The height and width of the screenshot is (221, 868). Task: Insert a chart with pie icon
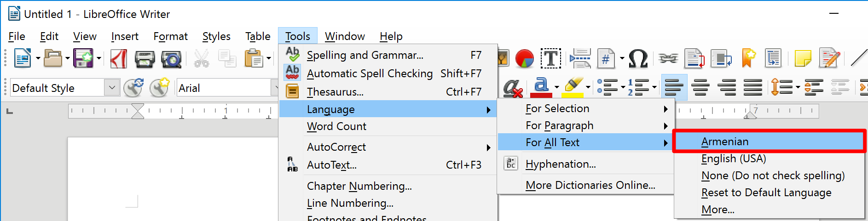click(x=524, y=58)
